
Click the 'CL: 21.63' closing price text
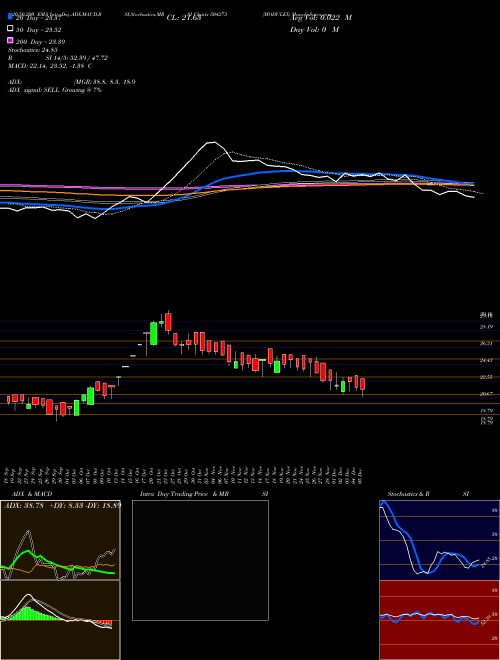(x=184, y=18)
